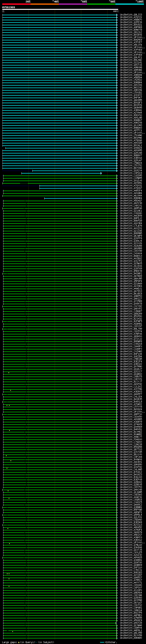146x644 pixels.
Task: Click label UniRef100_Q9M0B6
Action: point(131,70)
